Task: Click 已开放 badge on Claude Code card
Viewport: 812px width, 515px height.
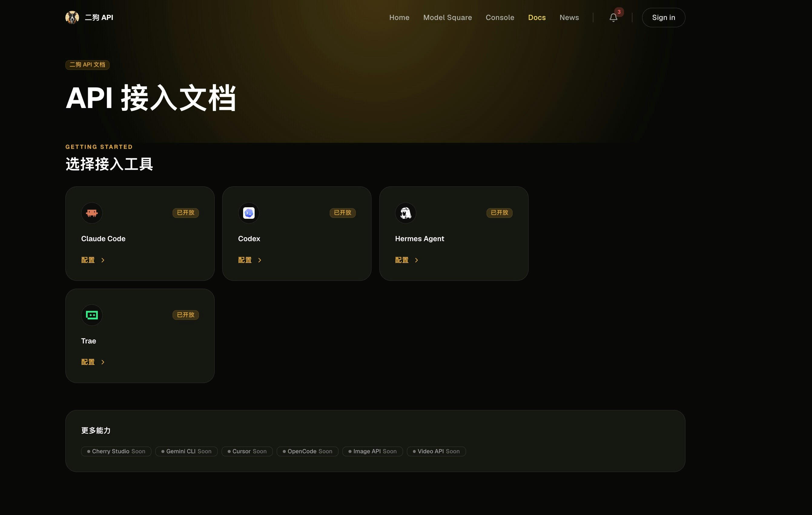Action: 186,213
